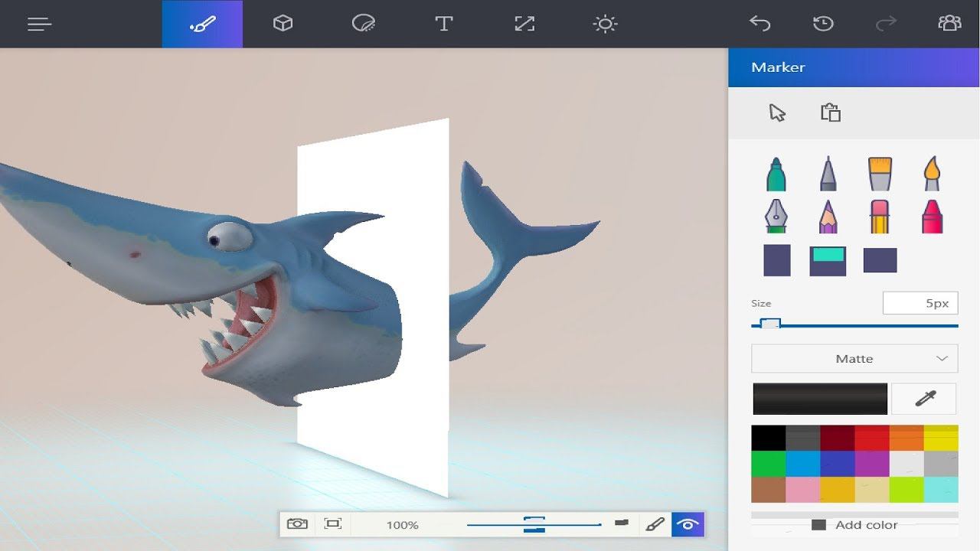The height and width of the screenshot is (551, 980).
Task: Open the hamburger menu
Action: (39, 24)
